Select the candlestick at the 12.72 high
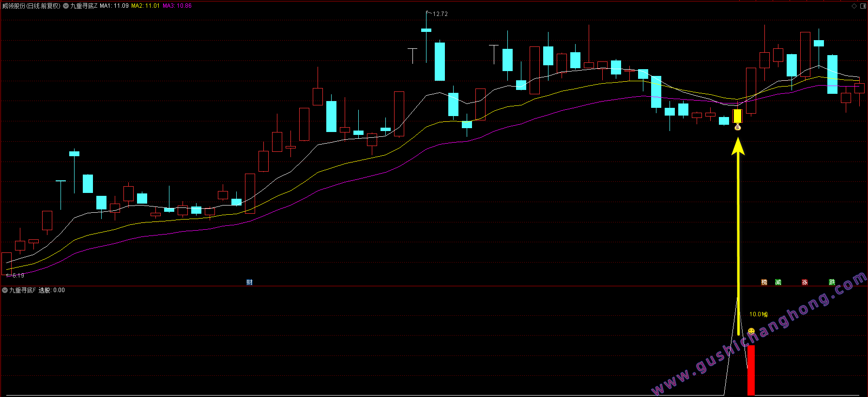Screen dimensions: 868x397 [x=426, y=30]
